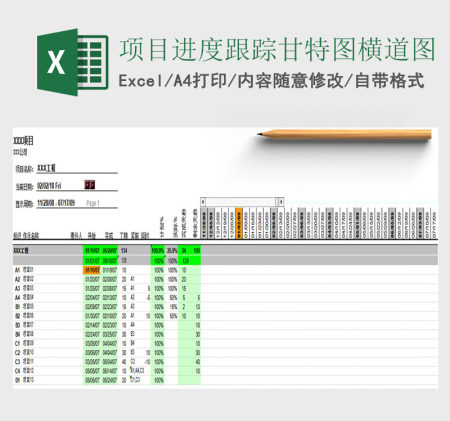Click the Page 1 label
The height and width of the screenshot is (421, 450).
click(93, 203)
